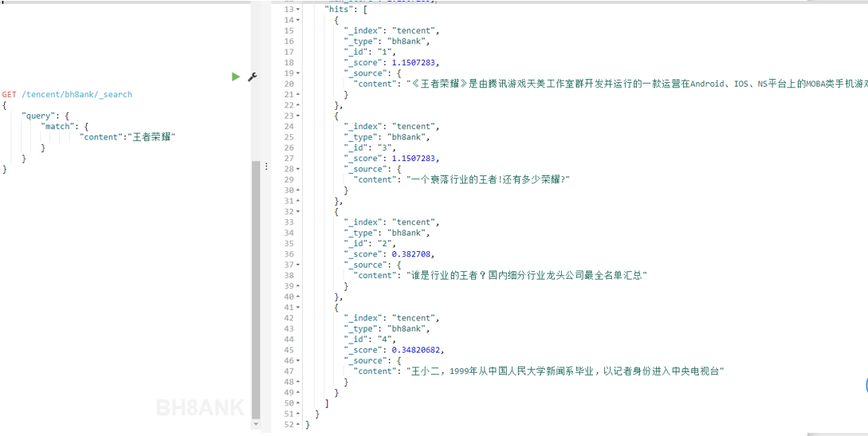Image resolution: width=868 pixels, height=436 pixels.
Task: Click the "content":"王者荣耀" line in the request
Action: [x=128, y=137]
